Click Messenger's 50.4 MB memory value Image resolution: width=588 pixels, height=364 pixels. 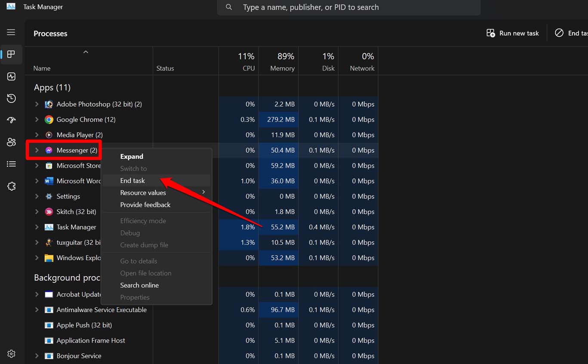click(x=283, y=150)
